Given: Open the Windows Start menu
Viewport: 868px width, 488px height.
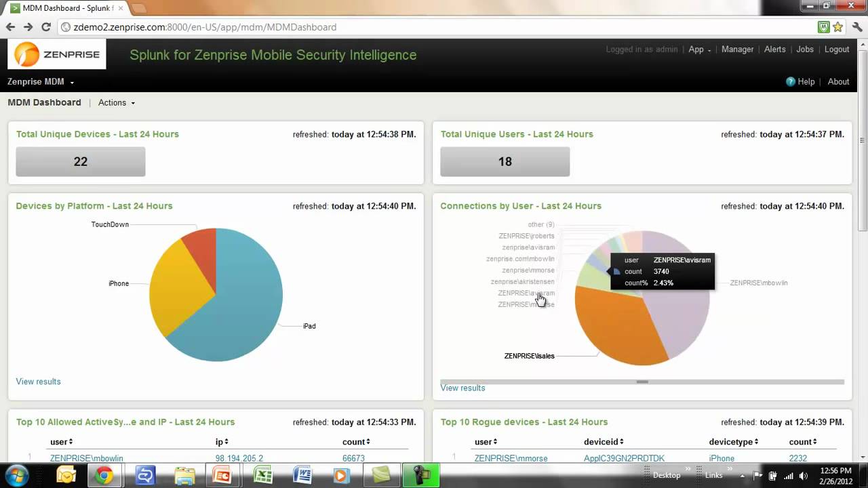Looking at the screenshot, I should pyautogui.click(x=16, y=475).
